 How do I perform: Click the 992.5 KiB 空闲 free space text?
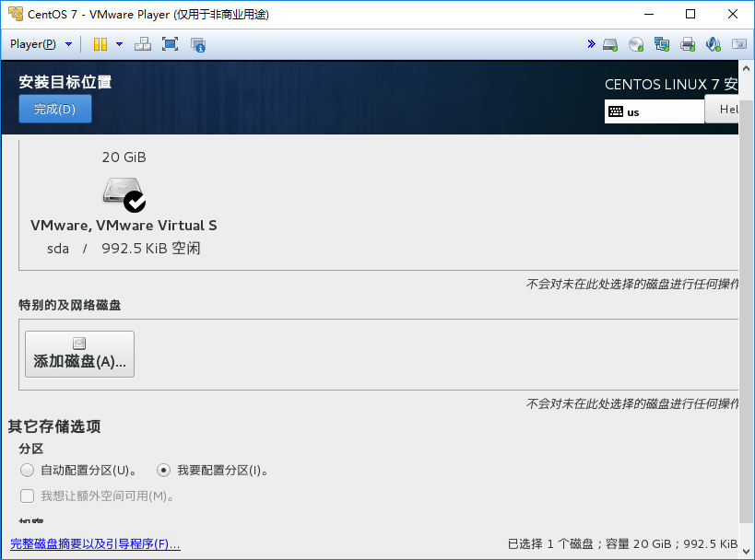pyautogui.click(x=150, y=249)
